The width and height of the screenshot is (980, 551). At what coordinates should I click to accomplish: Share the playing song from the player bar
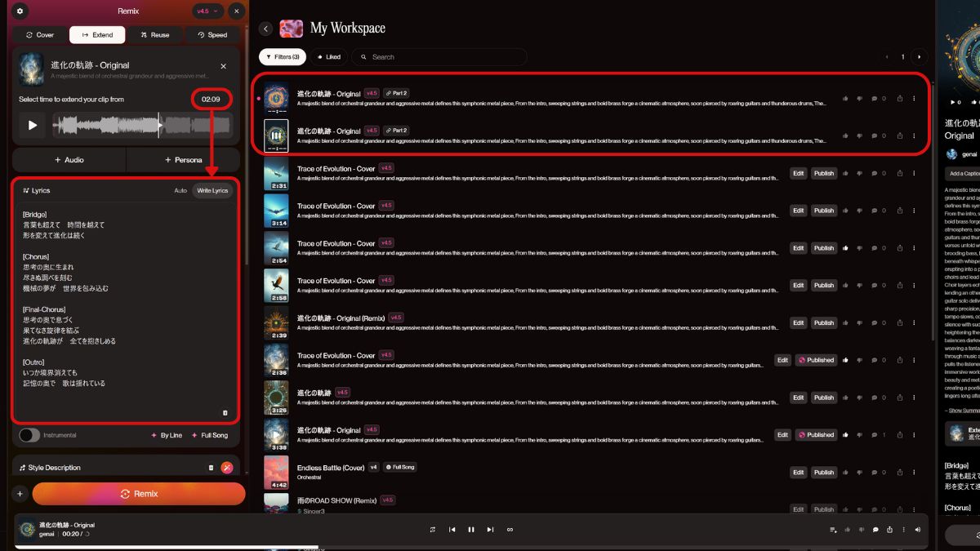coord(889,530)
